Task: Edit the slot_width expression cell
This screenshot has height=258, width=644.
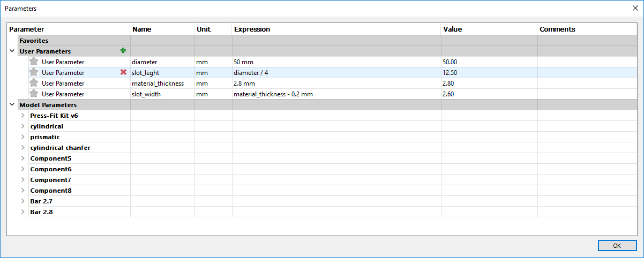Action: (336, 94)
